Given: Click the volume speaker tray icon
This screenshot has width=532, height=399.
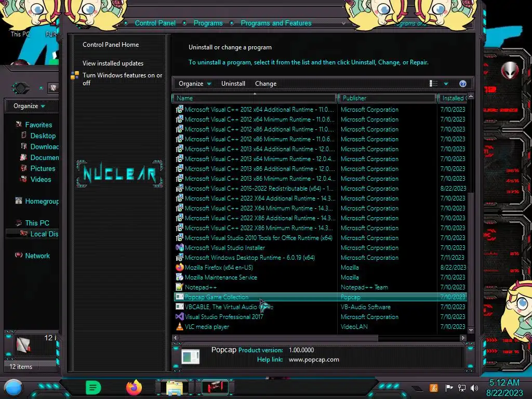Looking at the screenshot, I should click(474, 388).
